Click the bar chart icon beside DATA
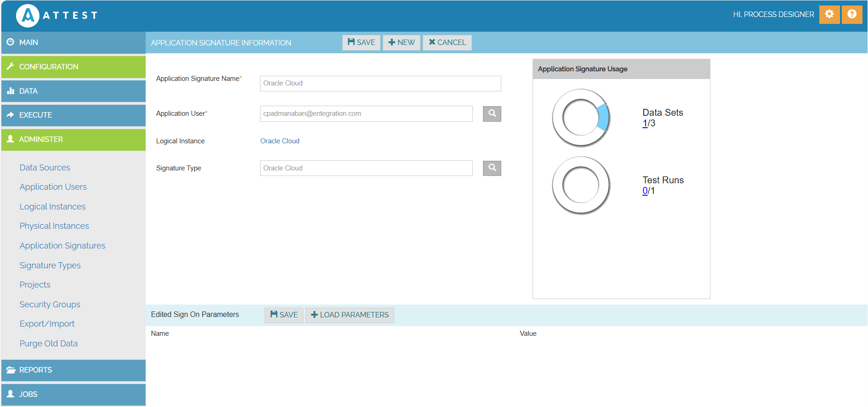Viewport: 868px width, 407px height. [11, 91]
